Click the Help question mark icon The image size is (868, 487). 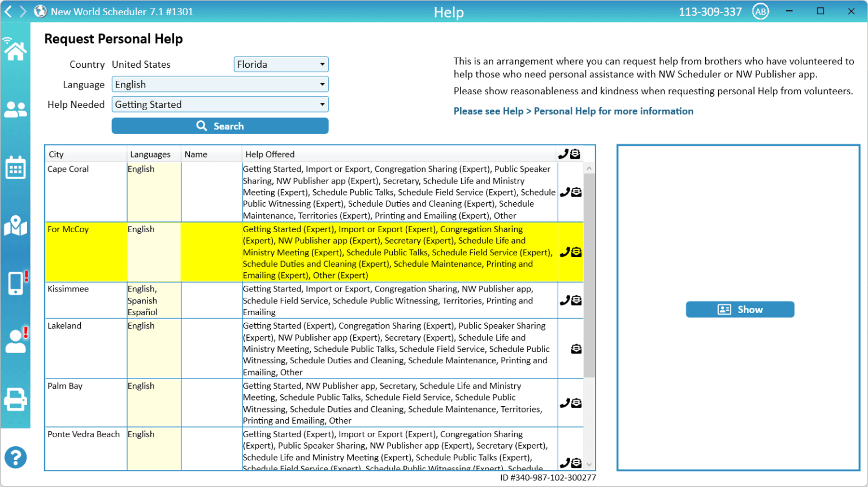(15, 458)
